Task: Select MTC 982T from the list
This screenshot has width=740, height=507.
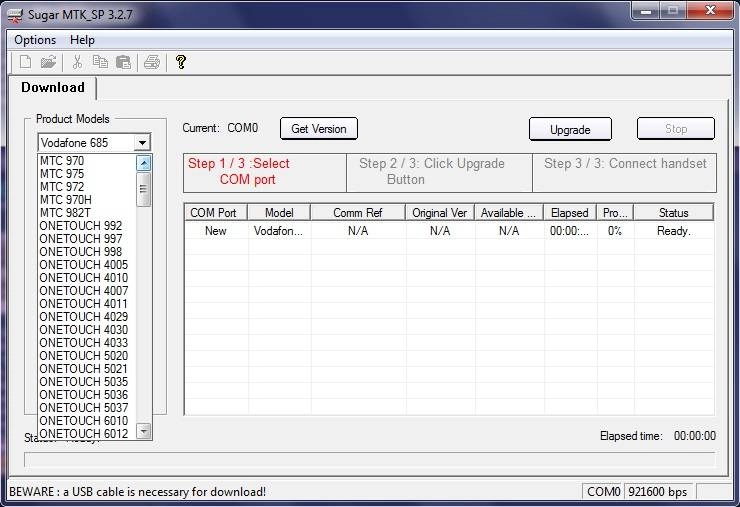Action: 87,212
